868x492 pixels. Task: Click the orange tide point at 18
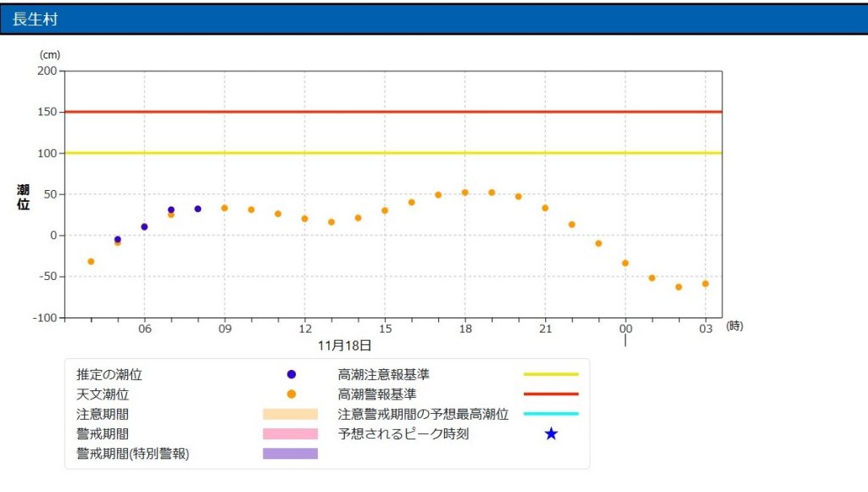(x=465, y=193)
